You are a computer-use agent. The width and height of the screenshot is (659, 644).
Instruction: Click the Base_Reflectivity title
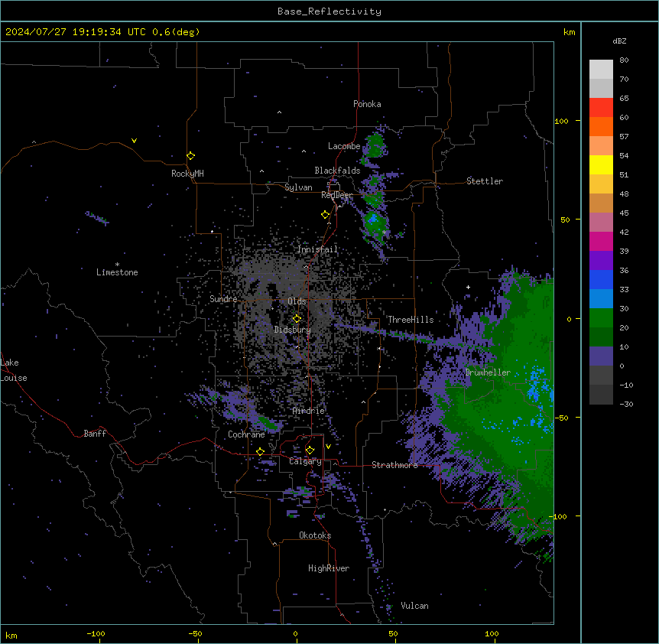click(x=329, y=11)
